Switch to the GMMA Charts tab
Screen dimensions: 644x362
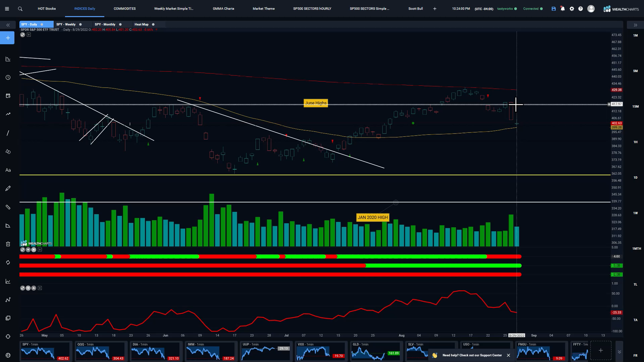223,9
